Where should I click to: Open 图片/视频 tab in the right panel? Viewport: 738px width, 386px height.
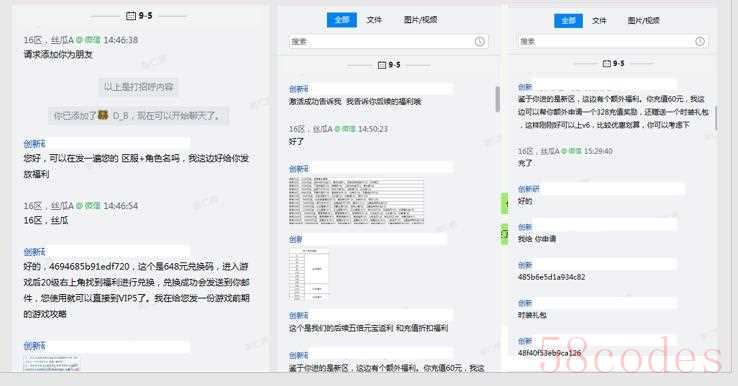[643, 21]
